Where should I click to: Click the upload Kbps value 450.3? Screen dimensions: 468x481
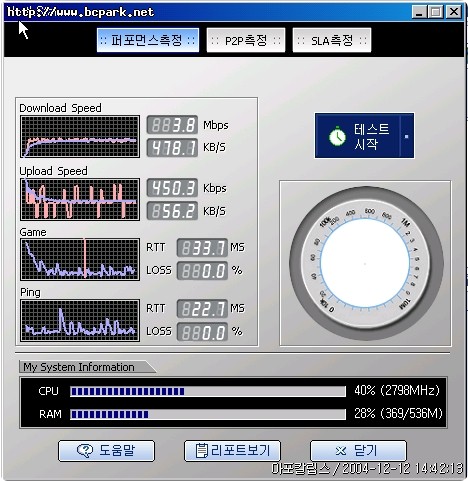click(172, 188)
